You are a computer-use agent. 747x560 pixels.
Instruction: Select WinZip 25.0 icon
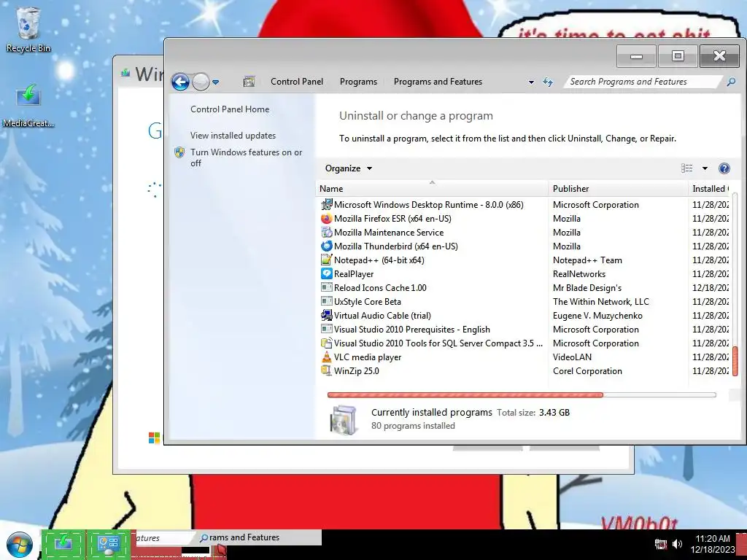point(326,370)
